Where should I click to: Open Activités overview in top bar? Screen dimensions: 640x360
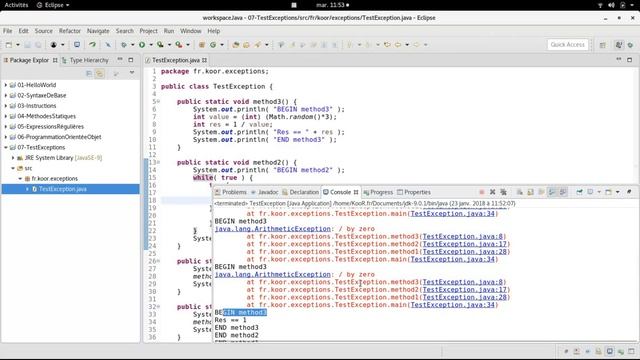tap(16, 5)
